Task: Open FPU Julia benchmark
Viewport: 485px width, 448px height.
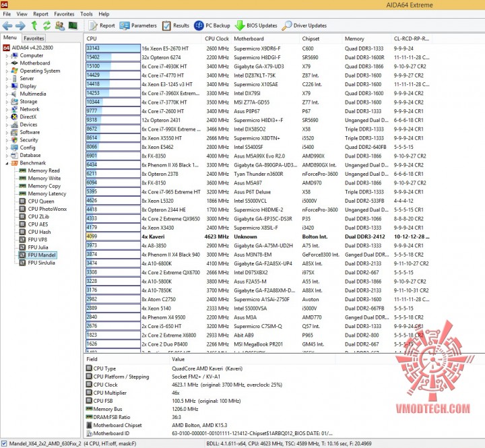Action: click(38, 247)
